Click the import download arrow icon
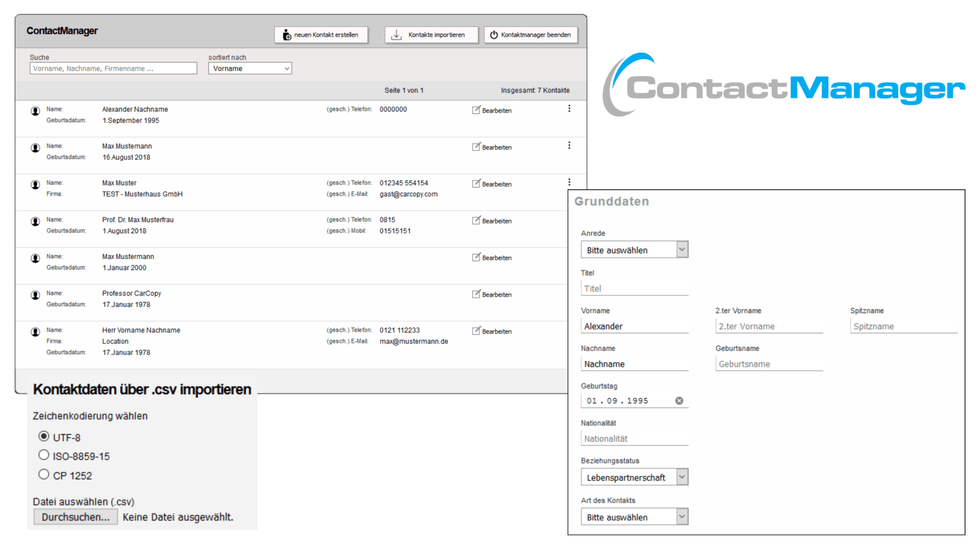Image resolution: width=980 pixels, height=549 pixels. tap(396, 35)
